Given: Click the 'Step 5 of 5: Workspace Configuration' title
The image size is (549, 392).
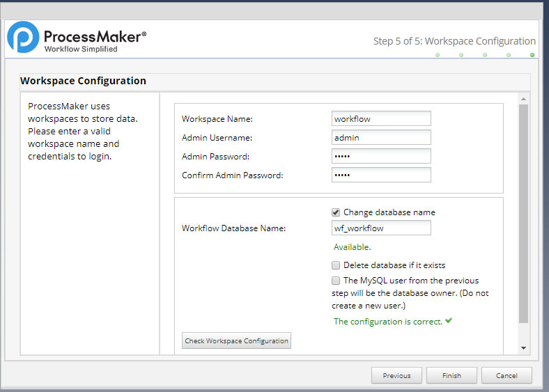Looking at the screenshot, I should pyautogui.click(x=454, y=41).
